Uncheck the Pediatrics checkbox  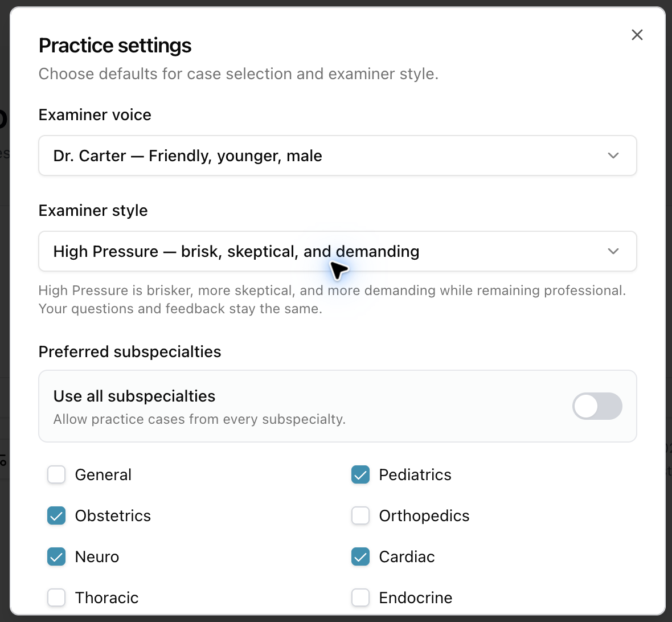point(360,474)
